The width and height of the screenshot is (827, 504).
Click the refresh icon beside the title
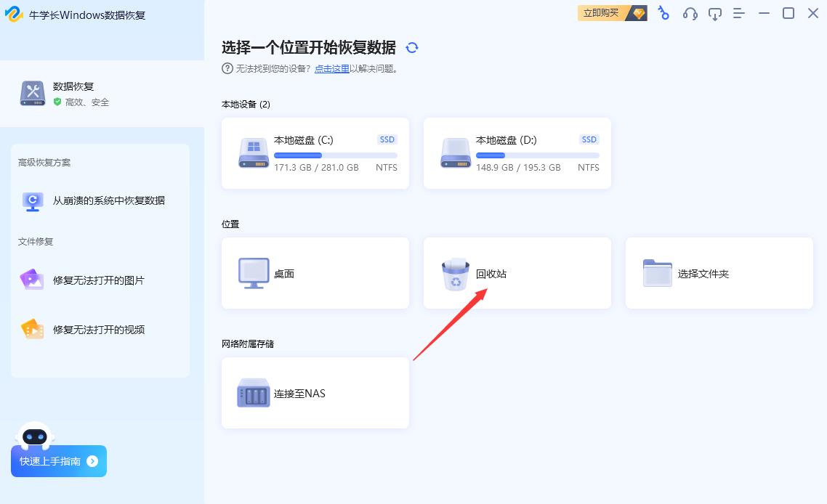pos(412,47)
